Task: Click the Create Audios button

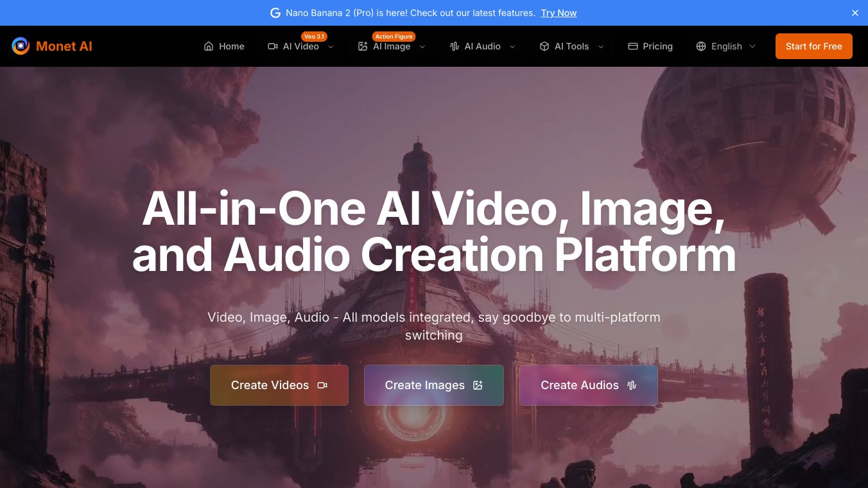Action: pyautogui.click(x=589, y=385)
